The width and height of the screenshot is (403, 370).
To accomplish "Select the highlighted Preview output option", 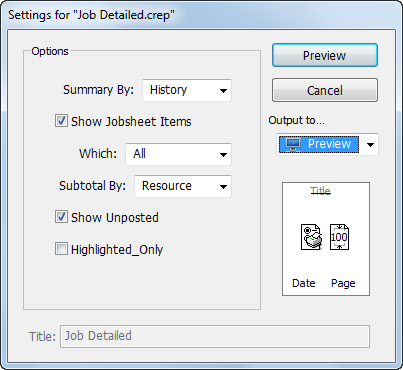I will click(319, 145).
